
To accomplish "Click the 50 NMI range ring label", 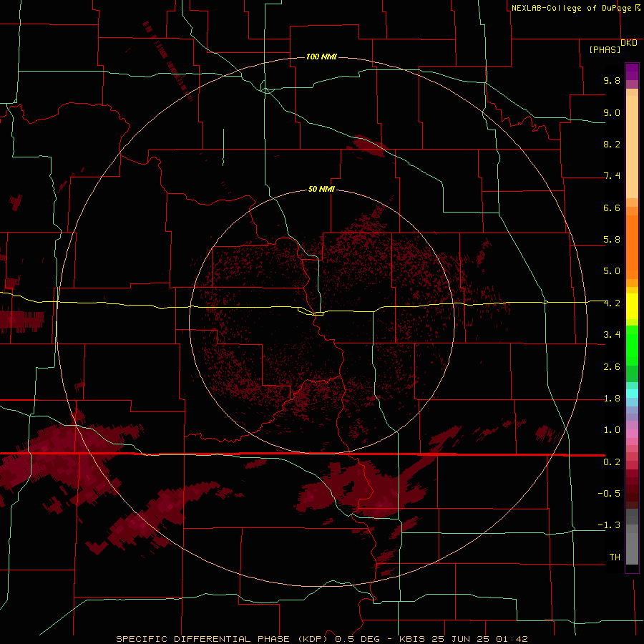I will 321,189.
